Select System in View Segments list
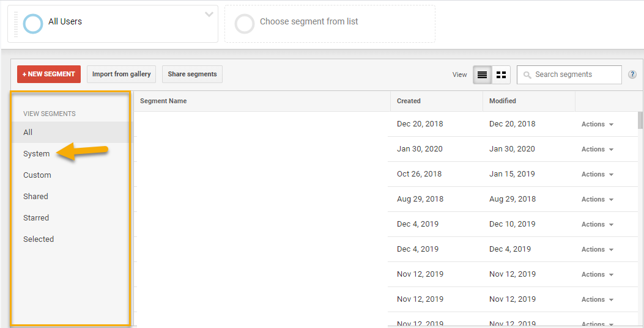Viewport: 644px width, 328px height. pos(37,154)
